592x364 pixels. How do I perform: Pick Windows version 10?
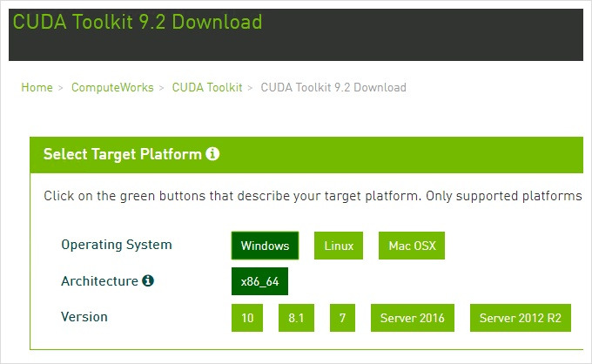click(x=247, y=318)
